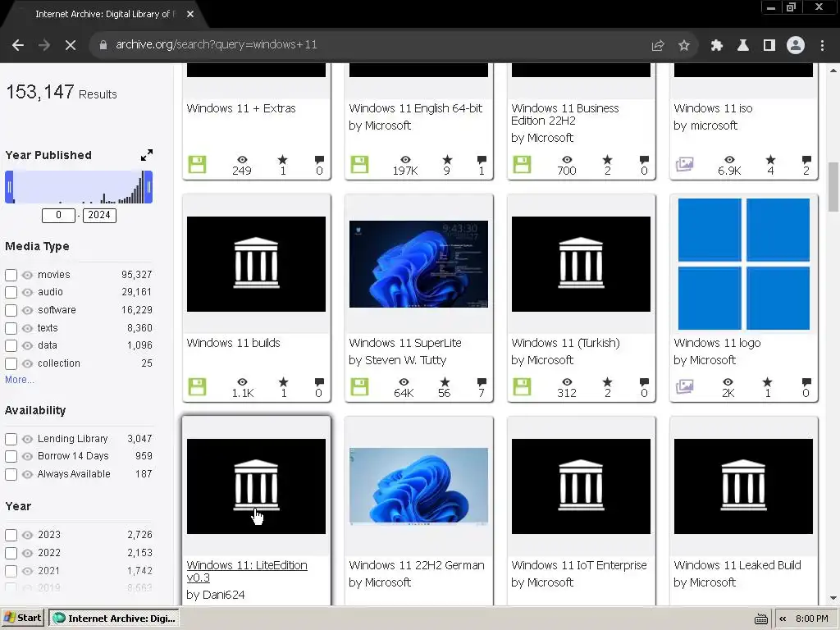This screenshot has width=840, height=630.
Task: Check the 2023 year checkbox
Action: coord(11,535)
